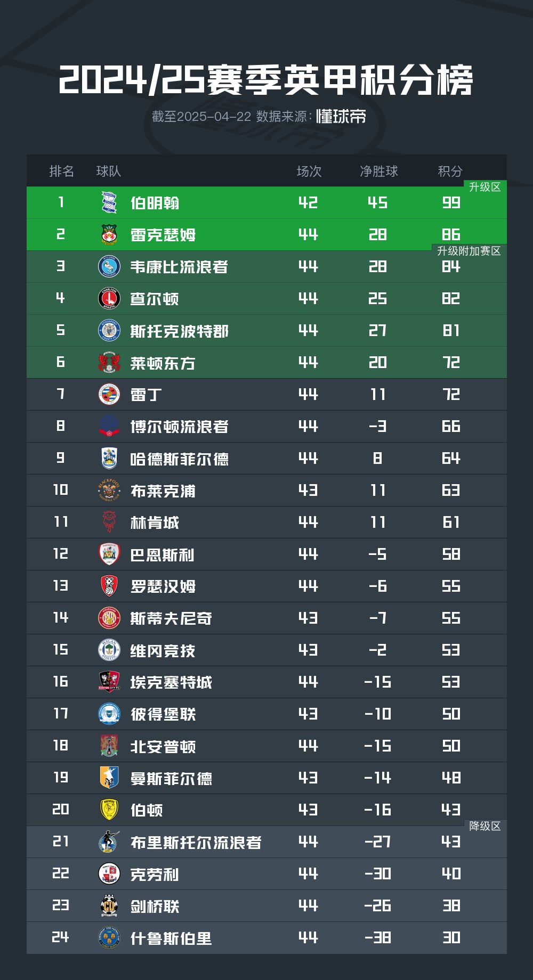Click the 伯明翰 club crest
This screenshot has height=980, width=533.
pos(109,202)
